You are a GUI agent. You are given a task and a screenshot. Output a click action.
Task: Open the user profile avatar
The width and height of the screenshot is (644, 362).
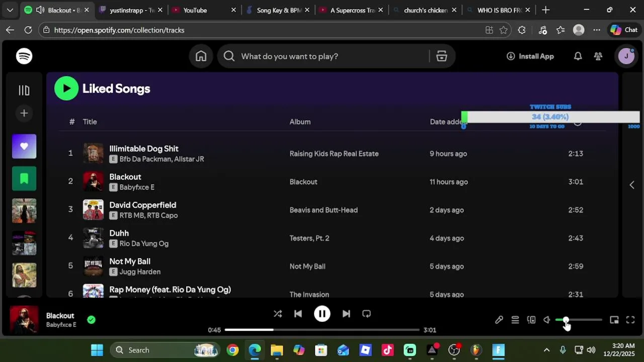(626, 56)
